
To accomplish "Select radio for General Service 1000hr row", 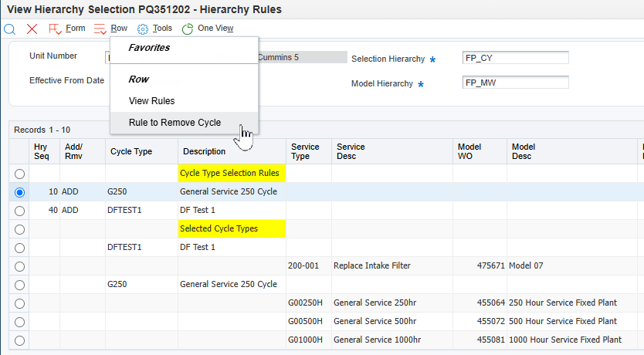I will click(19, 340).
